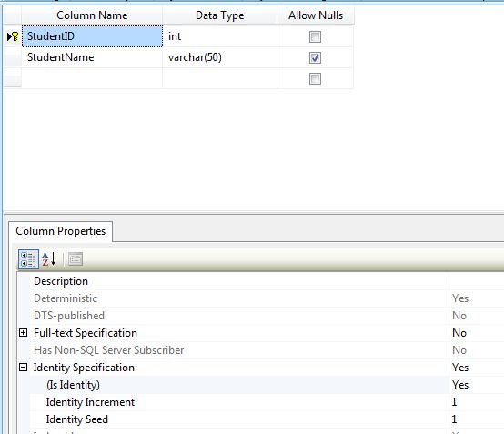Click the Column Name header
The width and height of the screenshot is (504, 434).
pyautogui.click(x=92, y=15)
